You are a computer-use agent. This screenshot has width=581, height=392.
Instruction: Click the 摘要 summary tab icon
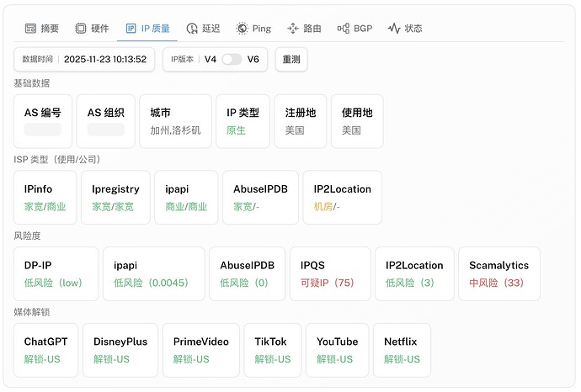(30, 29)
